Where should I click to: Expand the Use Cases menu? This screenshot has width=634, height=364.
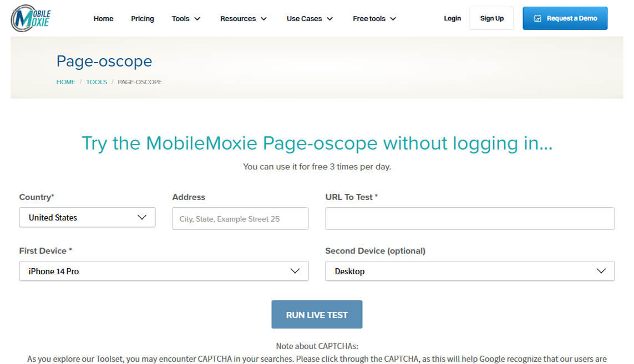click(310, 19)
